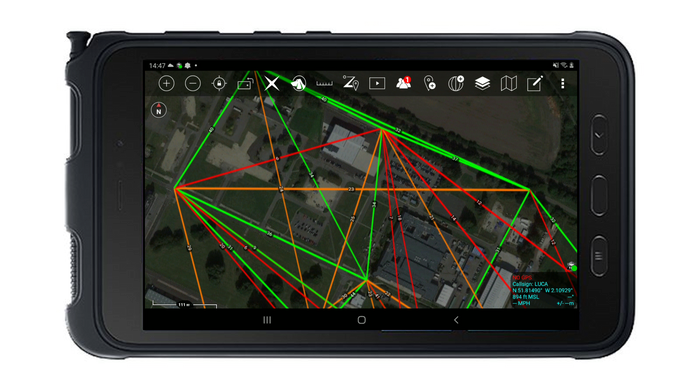Toggle the north compass indicator
Viewport: 700px width, 375px height.
[158, 110]
